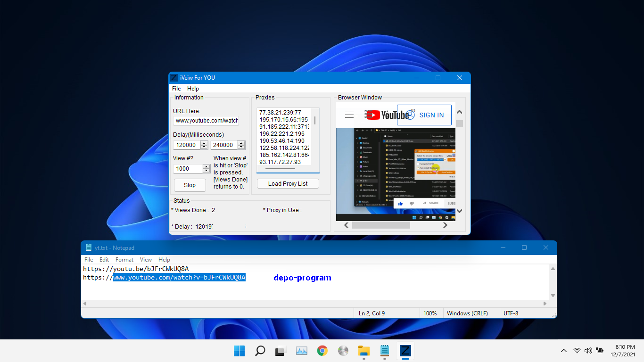Click the Notepad icon in the yt.txt title bar
644x362 pixels.
coord(88,248)
